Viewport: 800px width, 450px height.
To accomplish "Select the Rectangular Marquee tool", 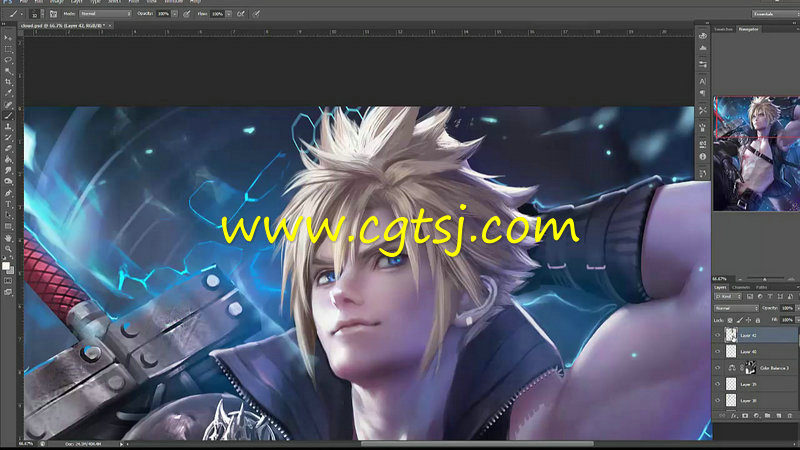I will 8,49.
